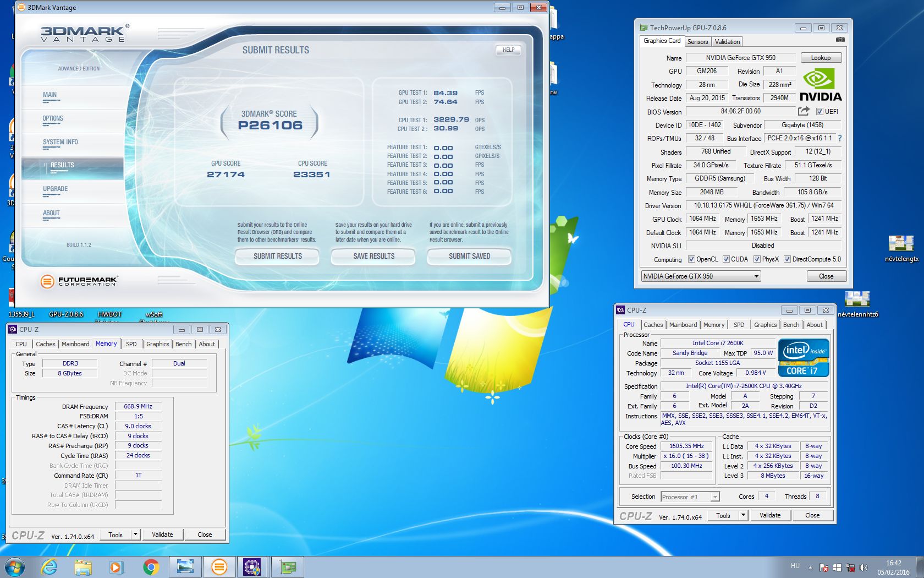
Task: Click the 3DMark score P26106
Action: click(270, 126)
